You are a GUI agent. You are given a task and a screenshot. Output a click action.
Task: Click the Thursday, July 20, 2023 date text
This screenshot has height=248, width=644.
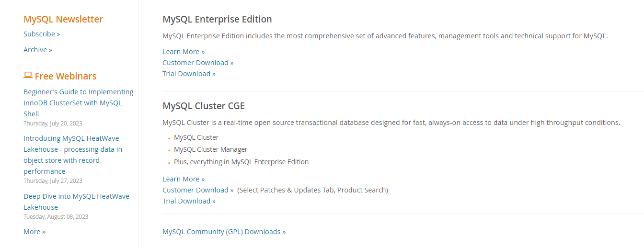(53, 123)
